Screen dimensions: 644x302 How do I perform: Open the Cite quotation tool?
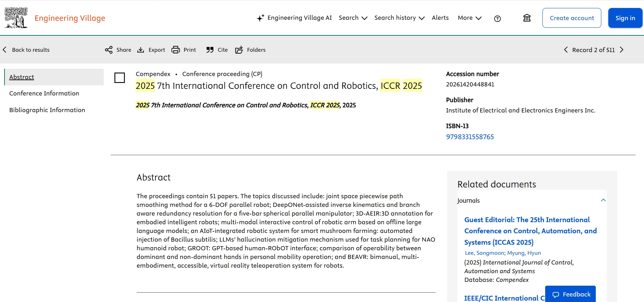tap(210, 50)
